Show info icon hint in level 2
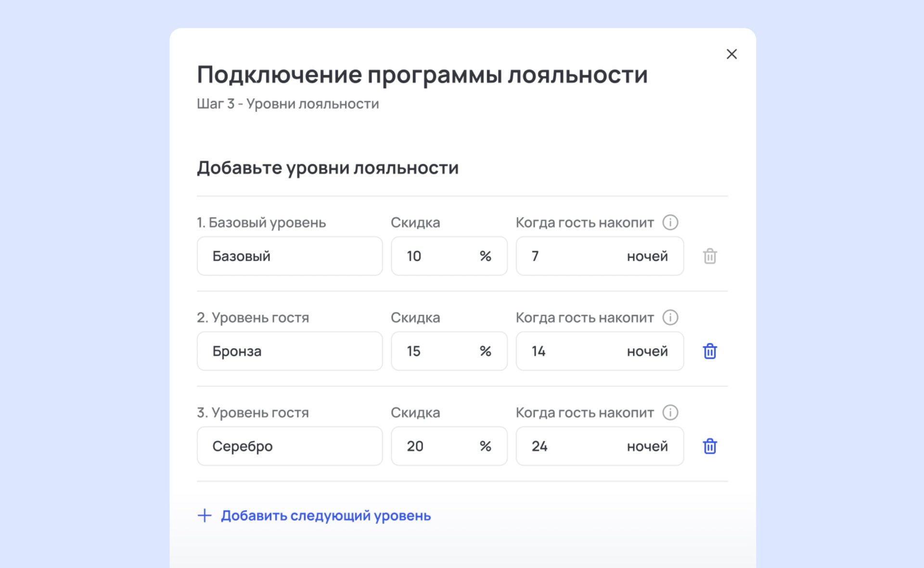Screen dimensions: 924x568 point(670,317)
